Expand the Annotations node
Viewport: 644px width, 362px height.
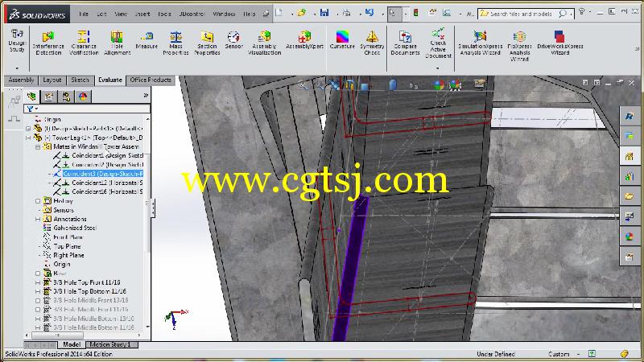pos(38,219)
